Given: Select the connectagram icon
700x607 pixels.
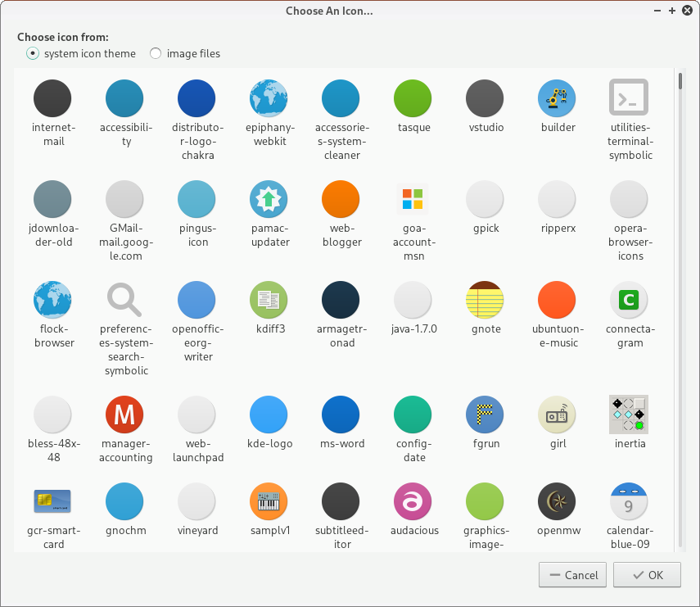Looking at the screenshot, I should (x=629, y=301).
